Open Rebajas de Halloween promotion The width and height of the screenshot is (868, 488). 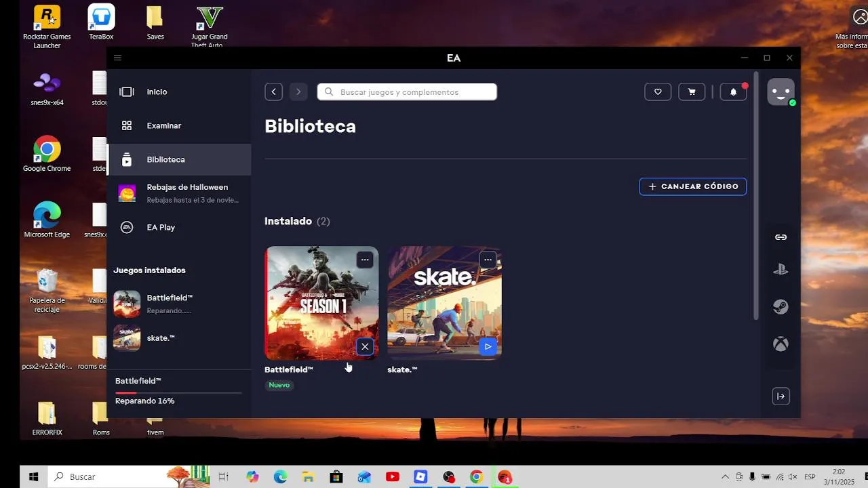[x=179, y=193]
